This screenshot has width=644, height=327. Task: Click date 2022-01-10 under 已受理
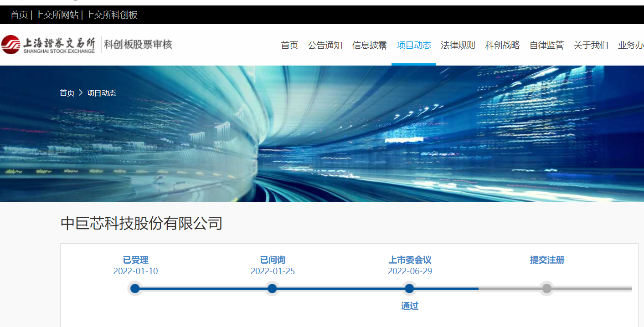point(136,271)
